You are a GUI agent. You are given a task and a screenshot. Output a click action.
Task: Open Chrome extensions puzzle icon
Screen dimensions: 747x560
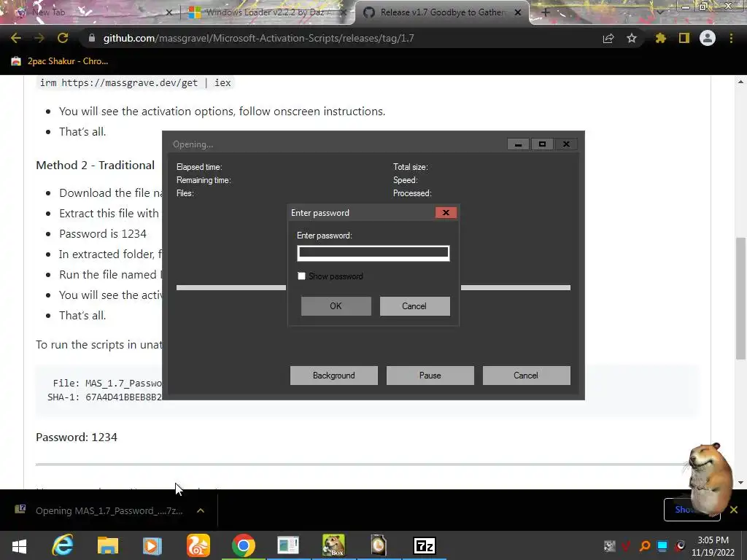[660, 38]
